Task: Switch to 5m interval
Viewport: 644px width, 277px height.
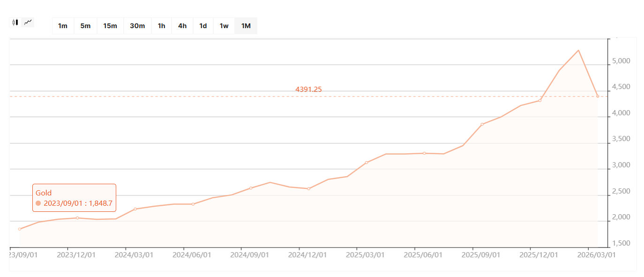Action: [85, 26]
